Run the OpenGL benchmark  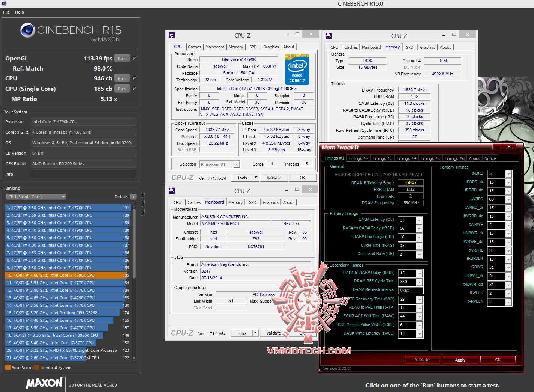tap(122, 59)
